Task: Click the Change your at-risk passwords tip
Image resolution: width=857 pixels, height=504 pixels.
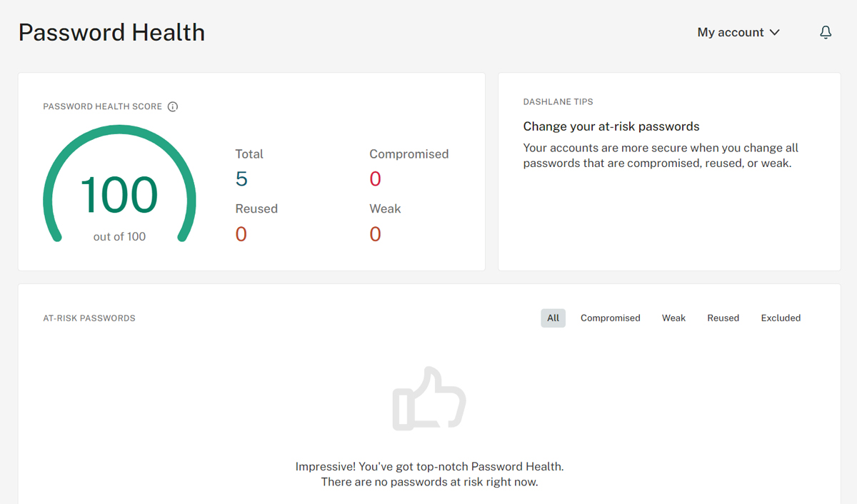Action: 611,126
